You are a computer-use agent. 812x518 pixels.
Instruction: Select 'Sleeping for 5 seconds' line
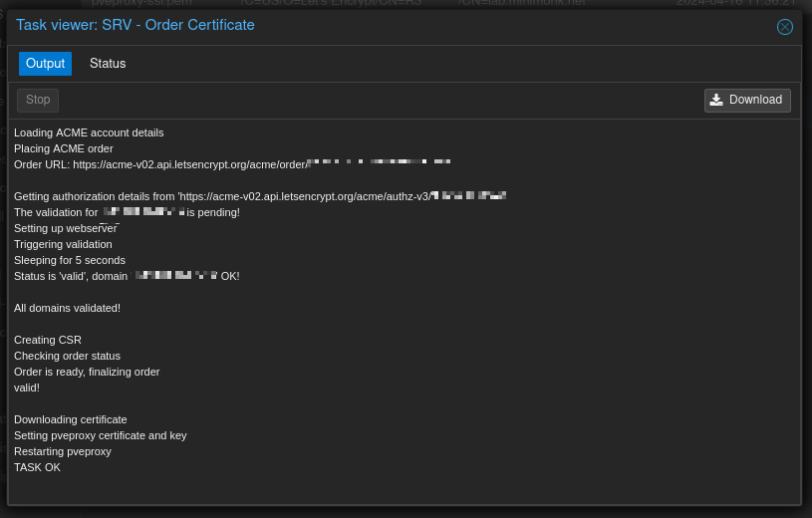click(x=70, y=260)
